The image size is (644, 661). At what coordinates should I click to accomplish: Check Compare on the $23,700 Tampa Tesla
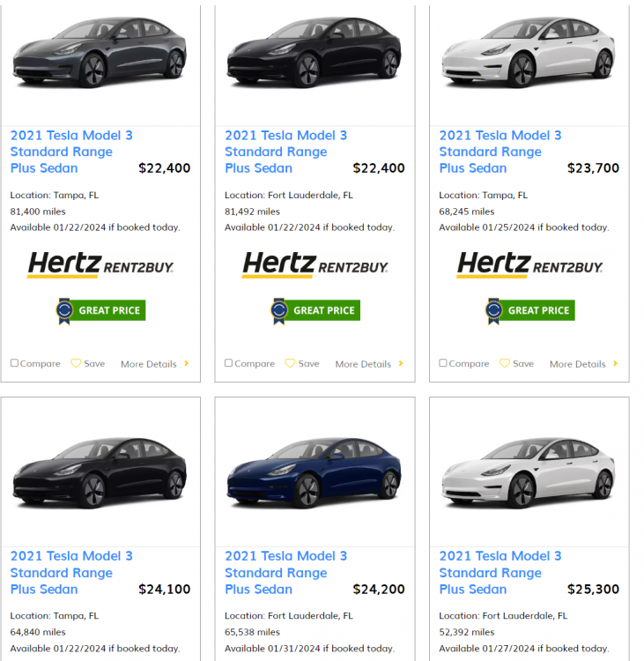[x=443, y=363]
